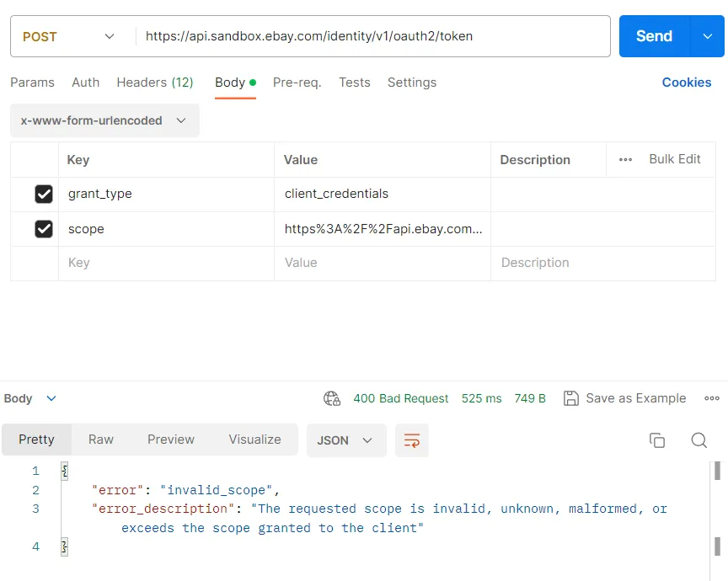
Task: Click the request URL input field
Action: [371, 36]
